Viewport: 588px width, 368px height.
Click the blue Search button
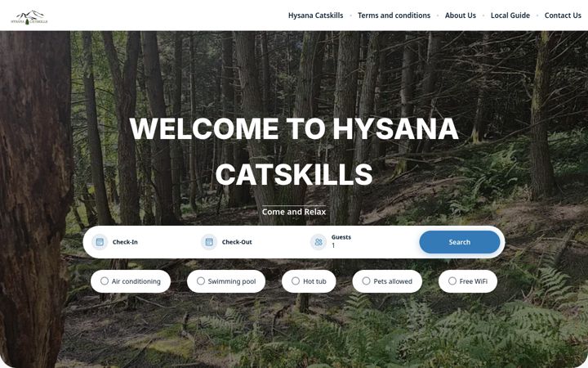pyautogui.click(x=459, y=242)
